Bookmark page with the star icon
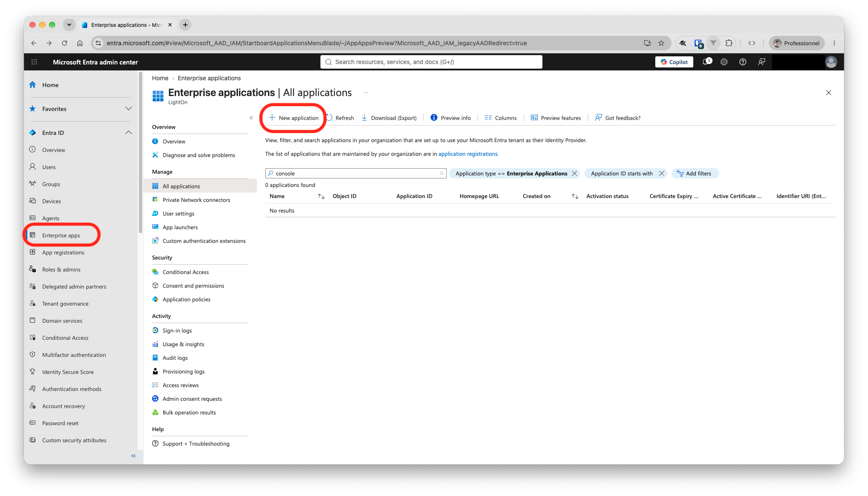This screenshot has width=868, height=496. point(661,43)
